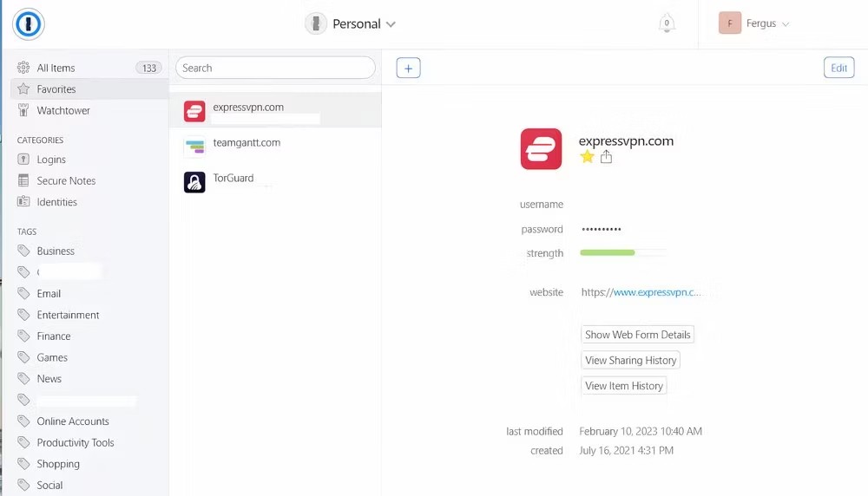Open the notifications bell icon
Screen dimensions: 868x496
point(667,24)
